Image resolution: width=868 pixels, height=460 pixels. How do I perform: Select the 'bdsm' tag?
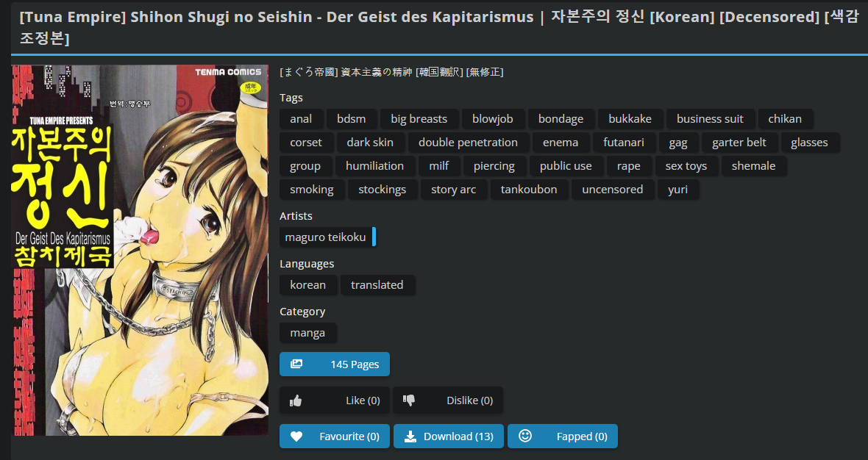[x=351, y=119]
